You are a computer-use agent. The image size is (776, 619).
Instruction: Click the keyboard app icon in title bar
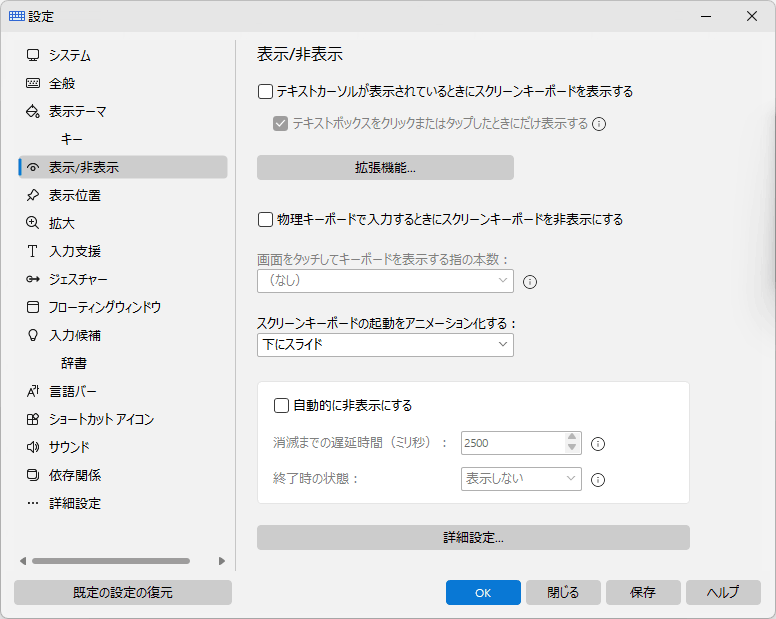(17, 16)
